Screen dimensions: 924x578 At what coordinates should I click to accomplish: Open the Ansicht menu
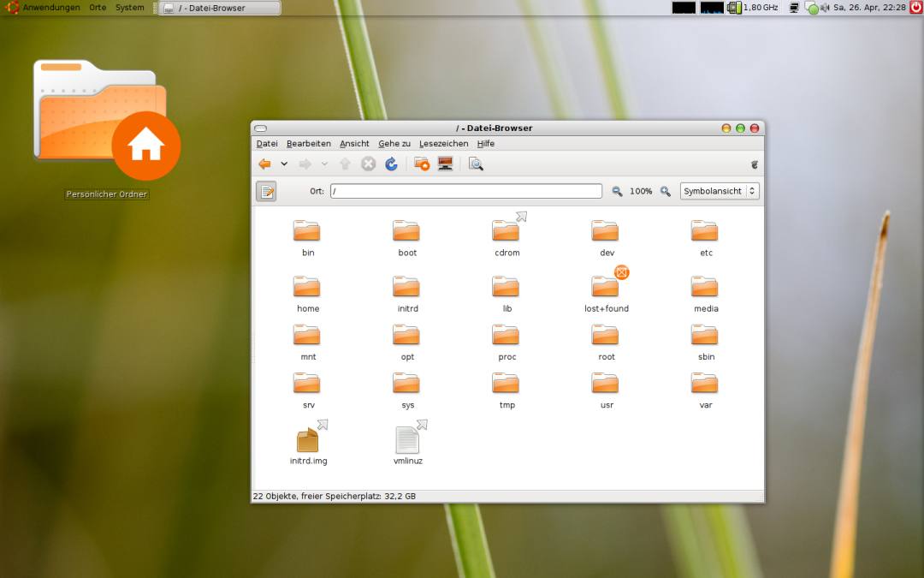pos(355,143)
